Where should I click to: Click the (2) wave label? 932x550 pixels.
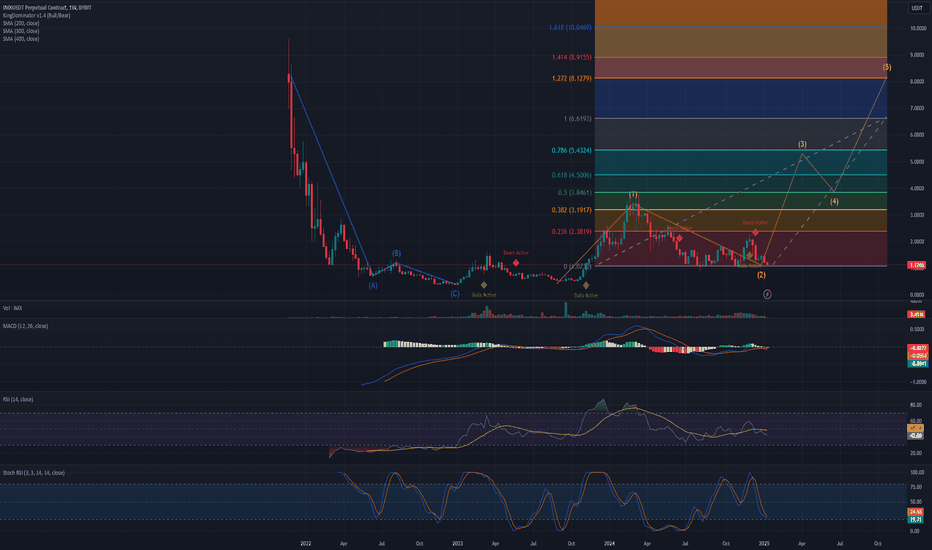tap(761, 275)
